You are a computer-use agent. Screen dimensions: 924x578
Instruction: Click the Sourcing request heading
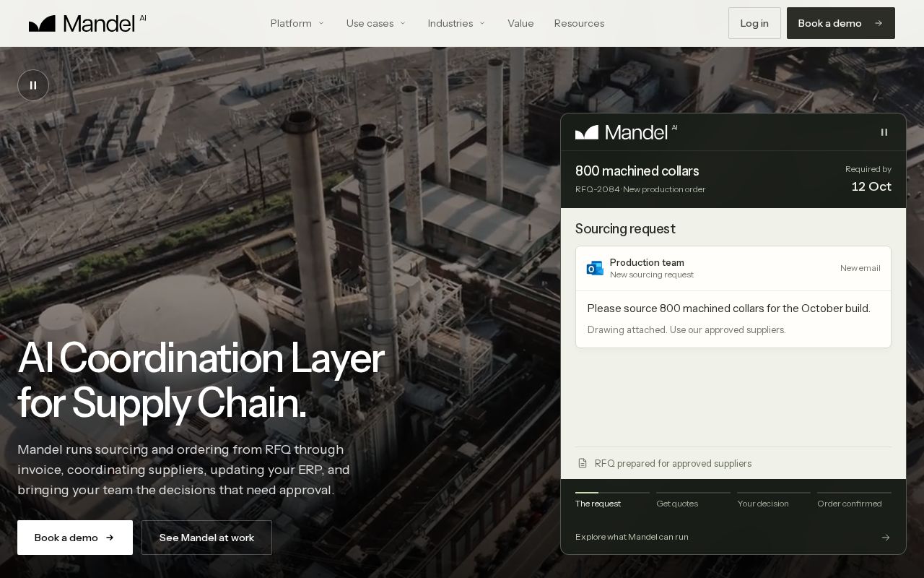[625, 229]
